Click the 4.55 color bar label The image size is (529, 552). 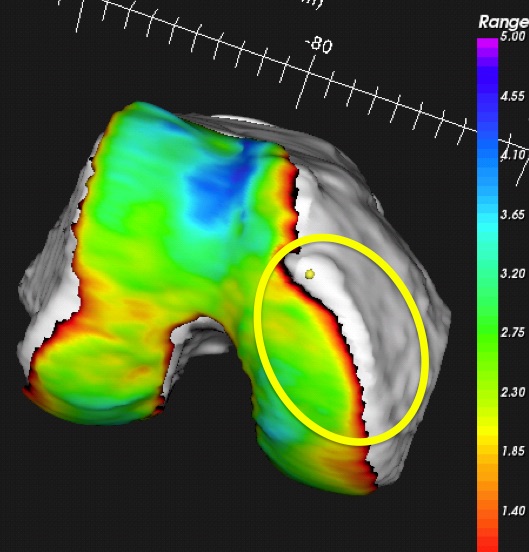click(x=512, y=96)
